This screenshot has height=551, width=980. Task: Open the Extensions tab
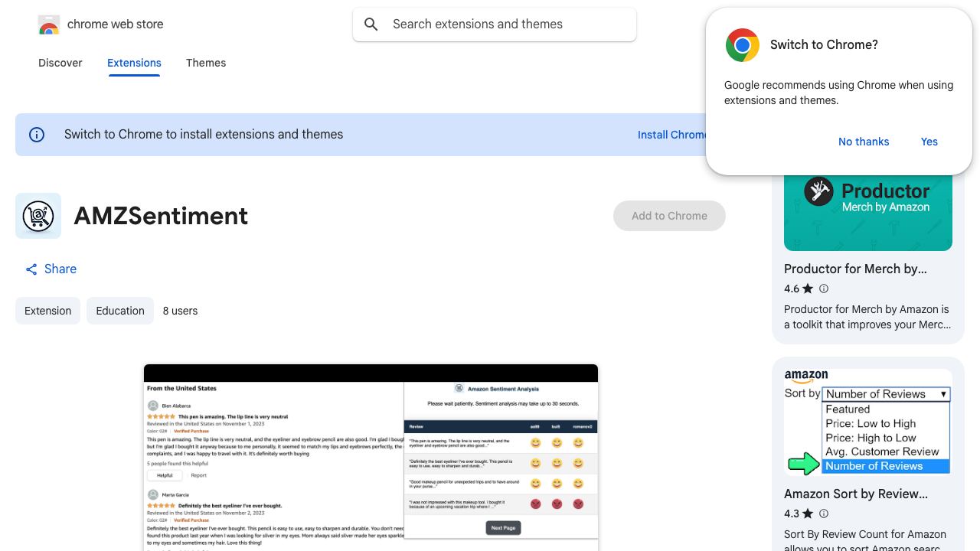134,63
